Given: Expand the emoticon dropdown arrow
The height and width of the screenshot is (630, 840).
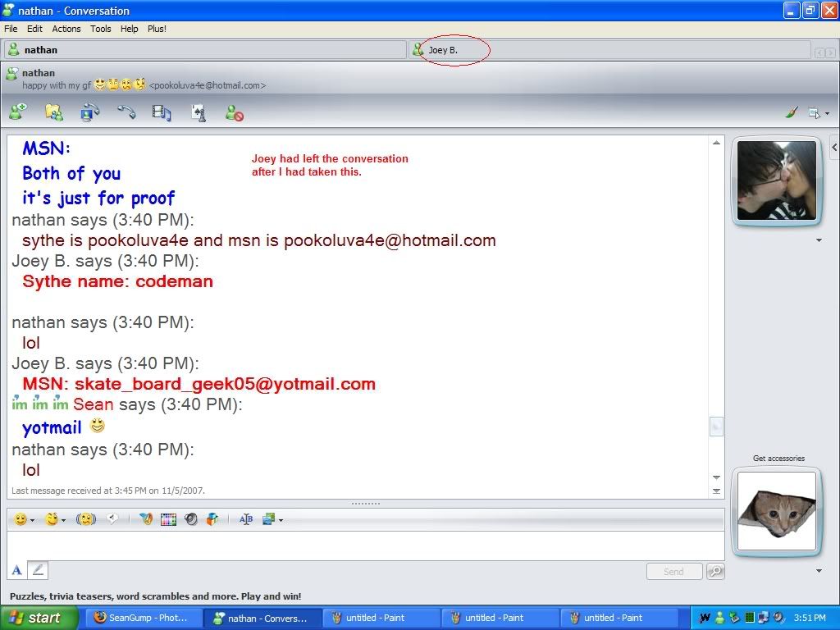Looking at the screenshot, I should [32, 520].
